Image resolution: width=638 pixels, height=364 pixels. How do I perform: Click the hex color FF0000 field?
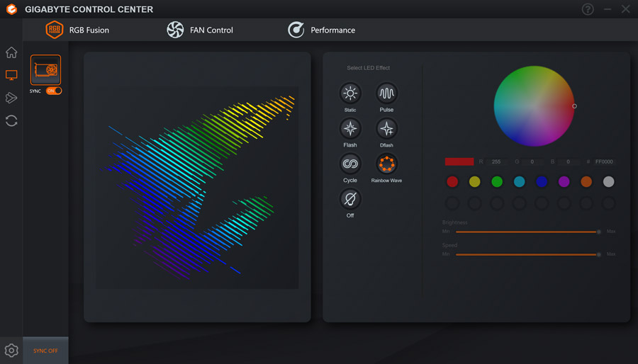[x=604, y=161]
